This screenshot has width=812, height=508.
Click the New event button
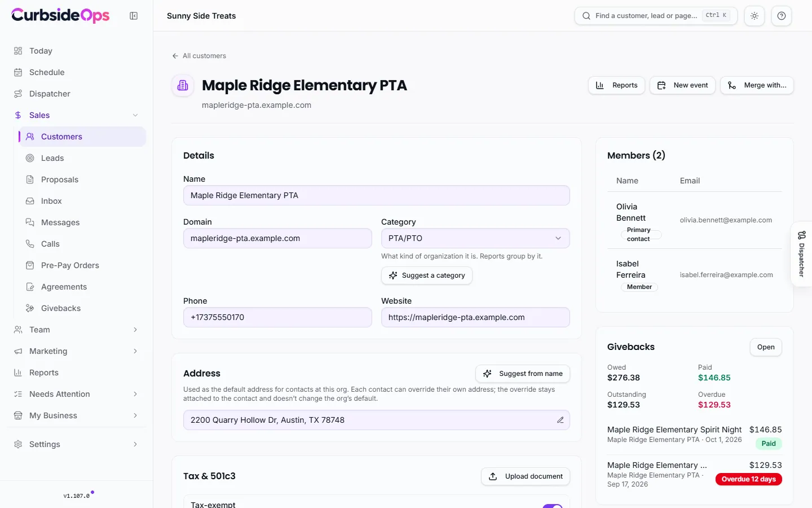(682, 85)
